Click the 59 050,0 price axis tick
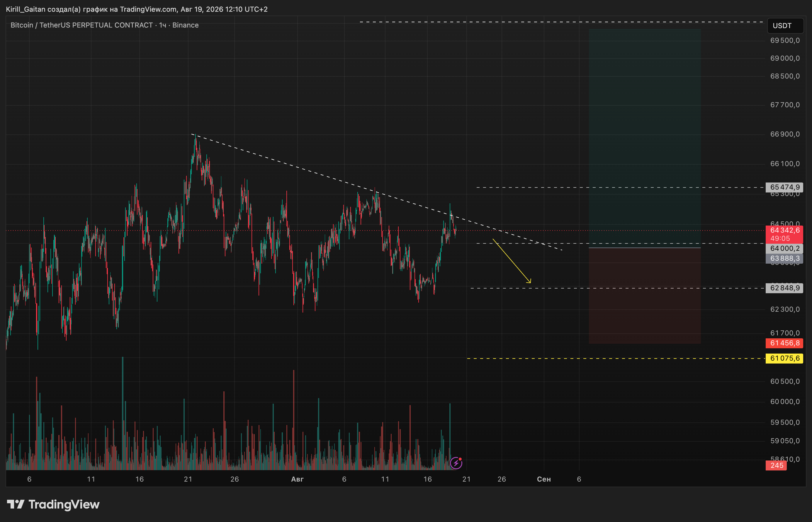The width and height of the screenshot is (812, 522). (x=785, y=441)
